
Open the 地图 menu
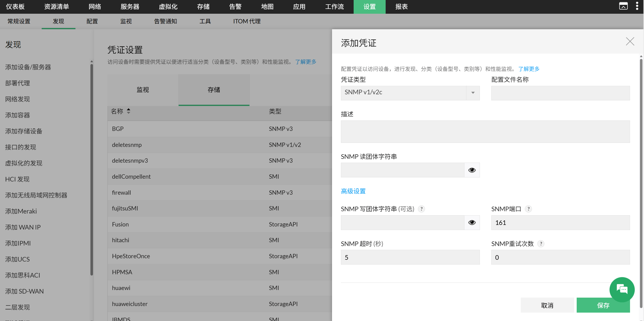point(267,7)
